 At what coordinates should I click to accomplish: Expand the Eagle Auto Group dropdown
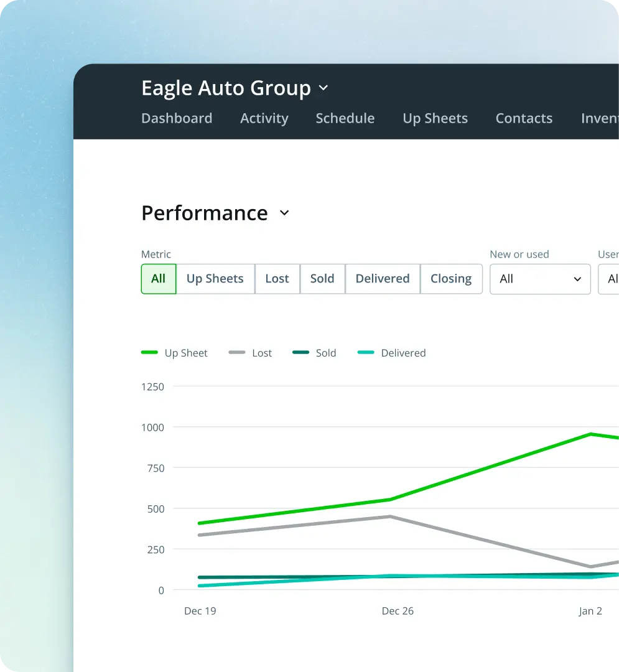(x=323, y=88)
